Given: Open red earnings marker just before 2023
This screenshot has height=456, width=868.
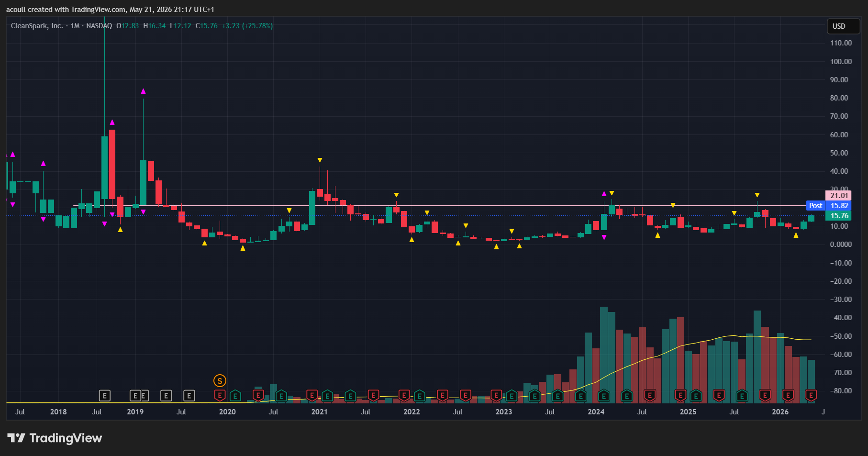Looking at the screenshot, I should (496, 396).
